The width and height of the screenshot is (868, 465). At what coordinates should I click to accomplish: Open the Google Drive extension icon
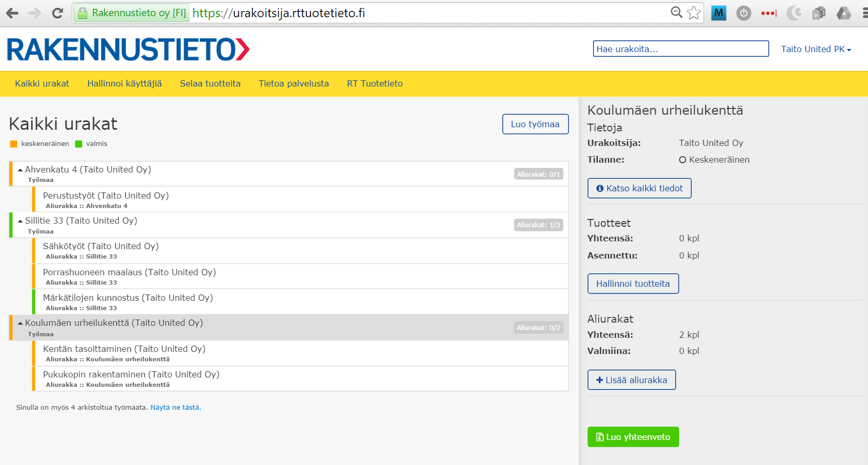[x=843, y=13]
